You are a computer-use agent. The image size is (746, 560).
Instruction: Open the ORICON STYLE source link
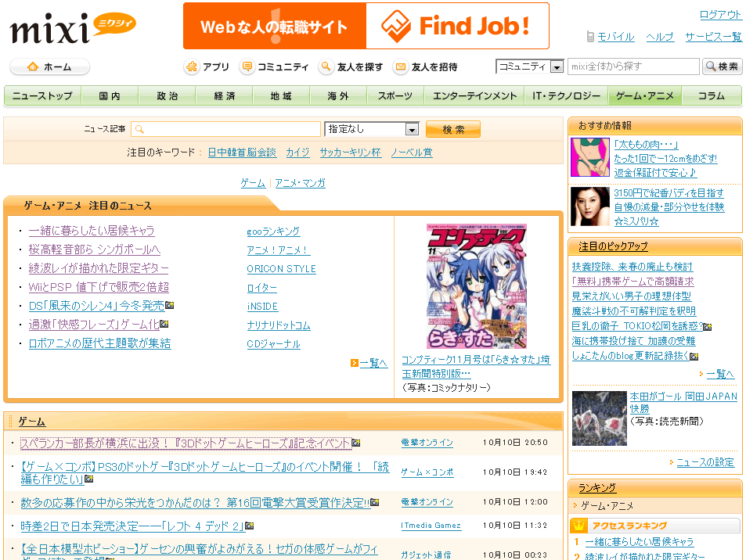pyautogui.click(x=281, y=269)
